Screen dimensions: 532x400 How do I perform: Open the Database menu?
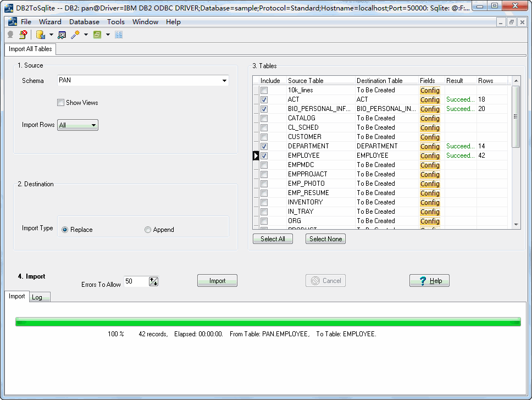pos(84,22)
